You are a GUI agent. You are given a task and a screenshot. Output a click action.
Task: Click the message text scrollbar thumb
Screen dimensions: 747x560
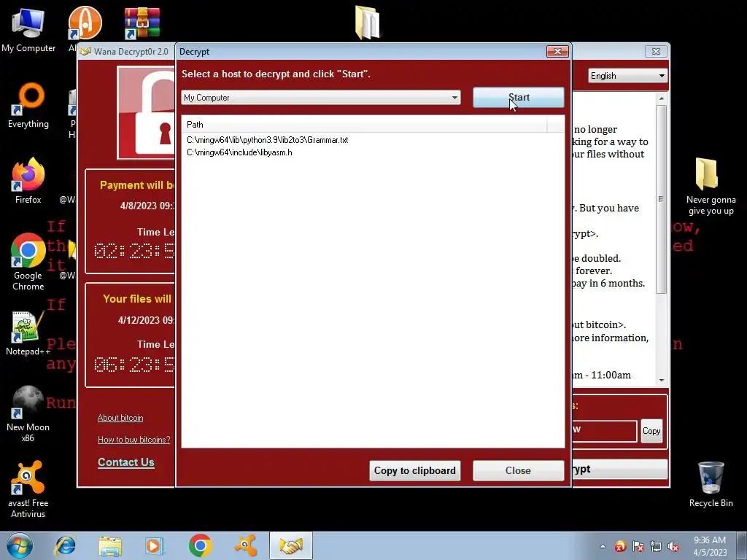(661, 199)
